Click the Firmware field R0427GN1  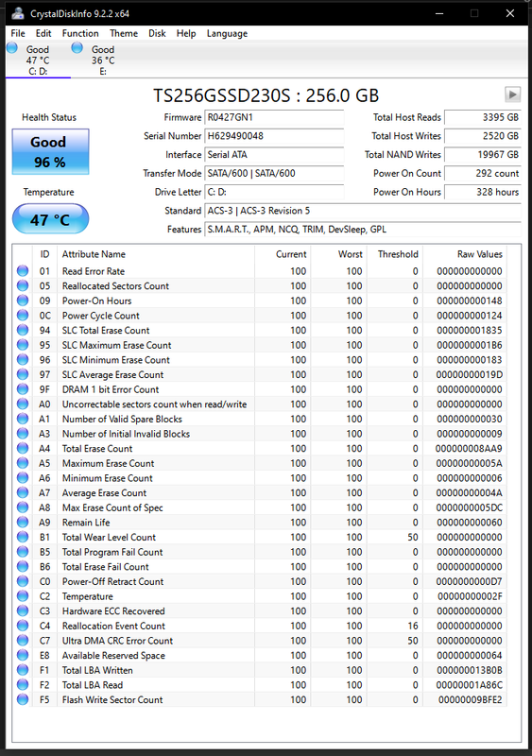tap(274, 117)
